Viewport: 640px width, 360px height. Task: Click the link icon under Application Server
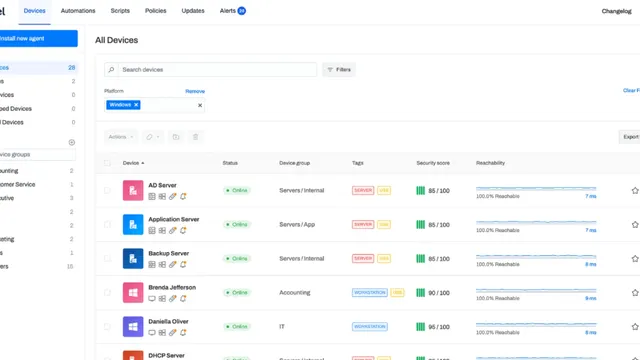pyautogui.click(x=173, y=231)
